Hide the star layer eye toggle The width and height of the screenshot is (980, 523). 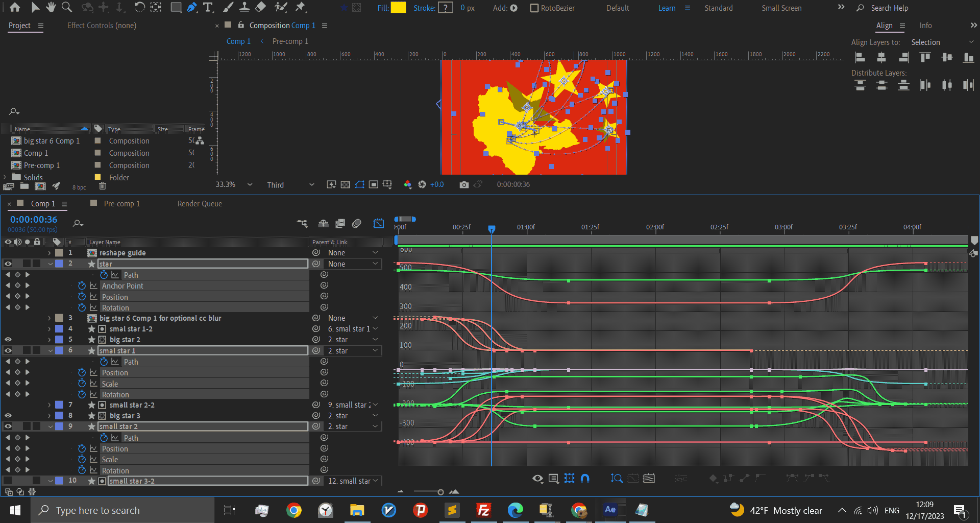tap(8, 264)
